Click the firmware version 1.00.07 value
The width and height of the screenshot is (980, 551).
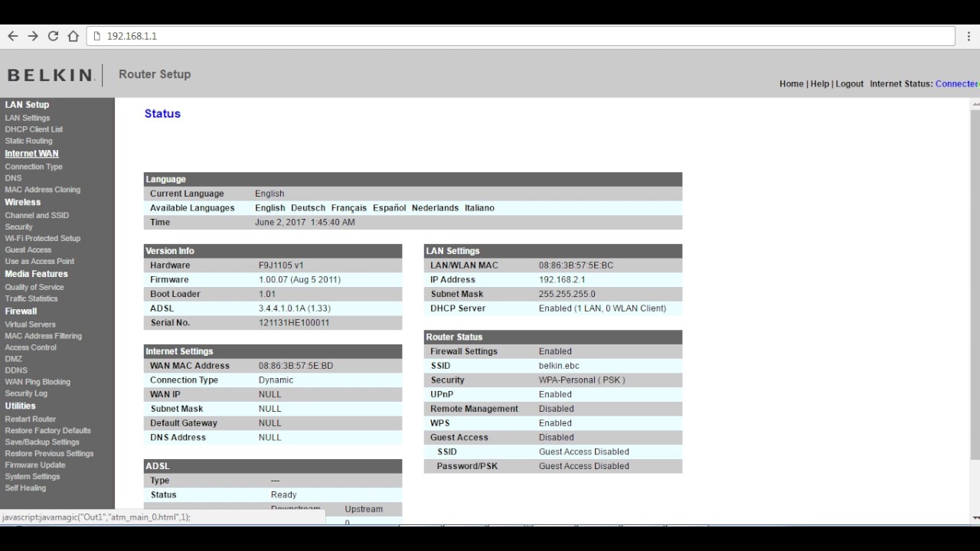coord(299,280)
